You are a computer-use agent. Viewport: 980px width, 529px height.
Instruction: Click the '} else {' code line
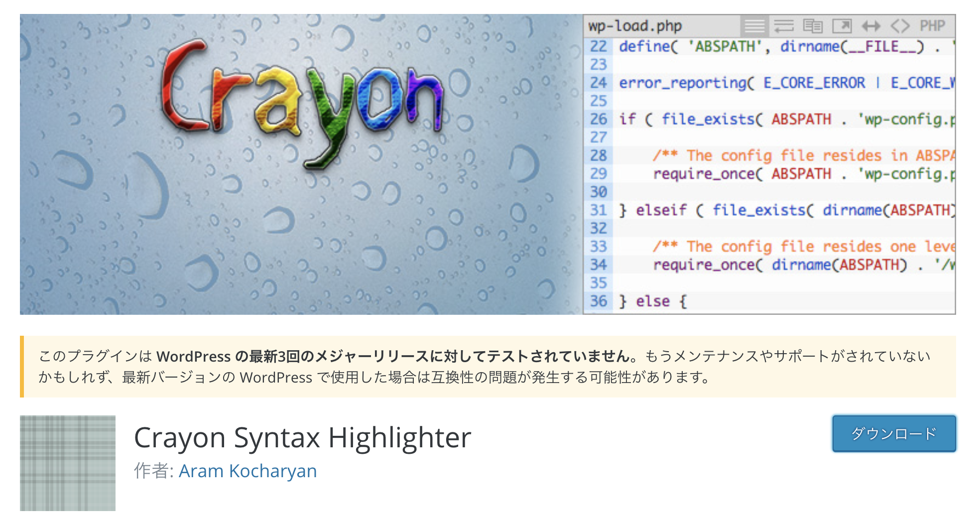[653, 301]
